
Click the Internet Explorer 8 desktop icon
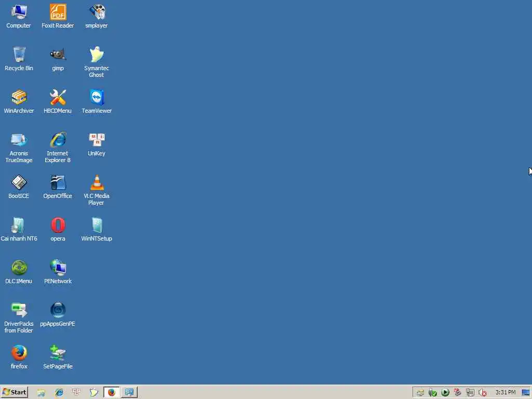click(x=58, y=148)
